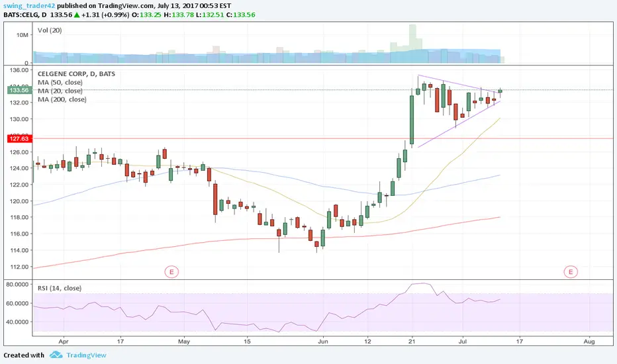Viewport: 617px width, 364px height.
Task: Click the MA (20, close) indicator label
Action: pyautogui.click(x=60, y=91)
